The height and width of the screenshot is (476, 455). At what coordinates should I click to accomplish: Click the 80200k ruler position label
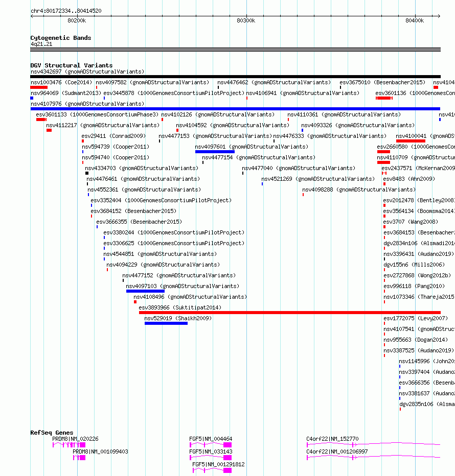[77, 20]
